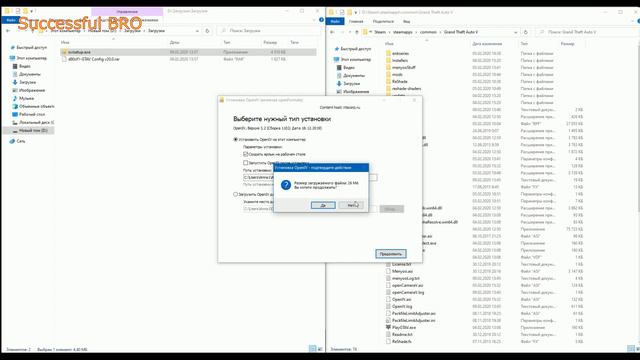Collapse the ribbon in Загрузки window
Screen dimensions: 640x360
pos(314,20)
